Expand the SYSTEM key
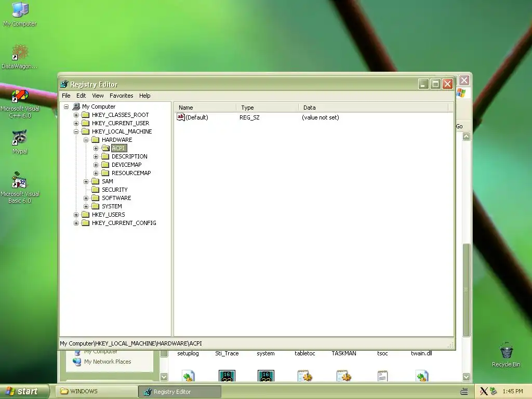532x399 pixels. coord(86,206)
